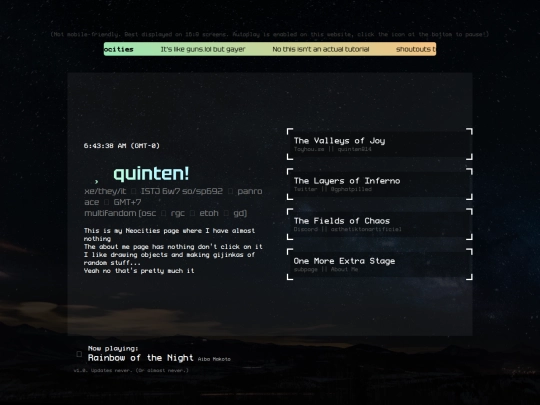Click "I like drawing objects" bio line
The height and width of the screenshot is (405, 540).
click(169, 259)
